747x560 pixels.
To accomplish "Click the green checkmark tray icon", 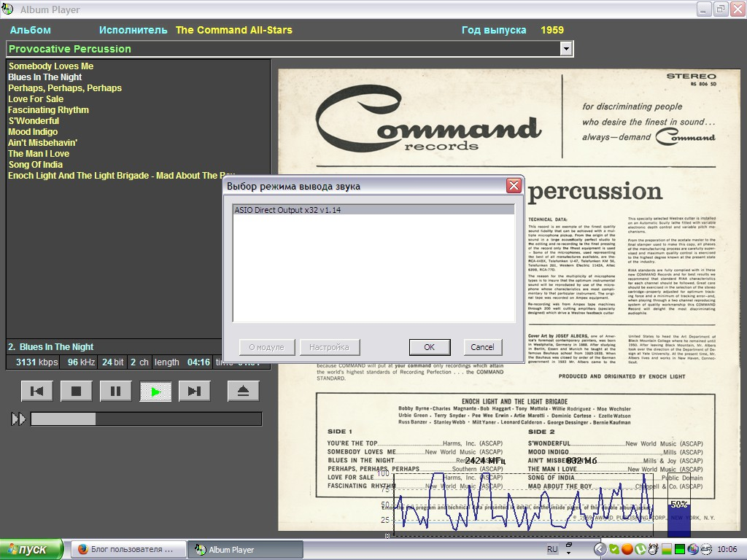I will point(614,550).
